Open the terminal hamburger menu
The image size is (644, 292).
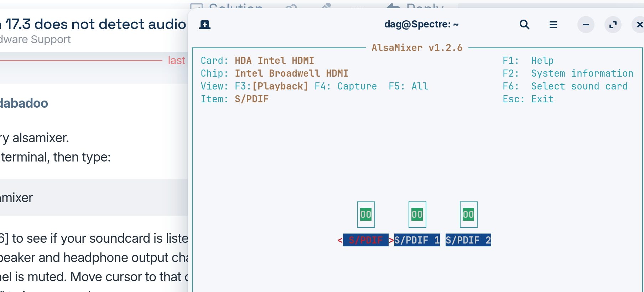point(553,25)
